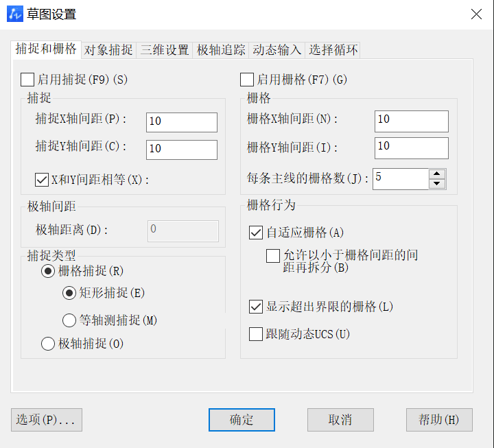Toggle 自适应栅格(A) checkbox

coord(256,233)
